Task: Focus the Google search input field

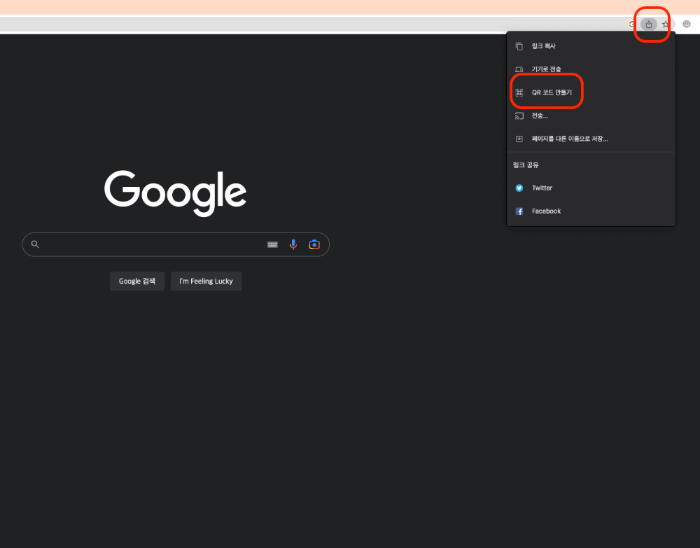Action: (176, 245)
